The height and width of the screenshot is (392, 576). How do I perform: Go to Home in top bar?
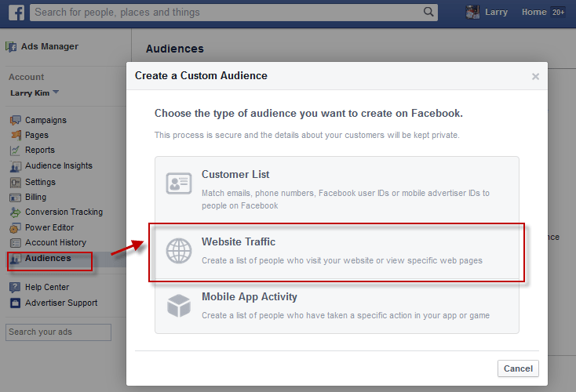coord(534,12)
